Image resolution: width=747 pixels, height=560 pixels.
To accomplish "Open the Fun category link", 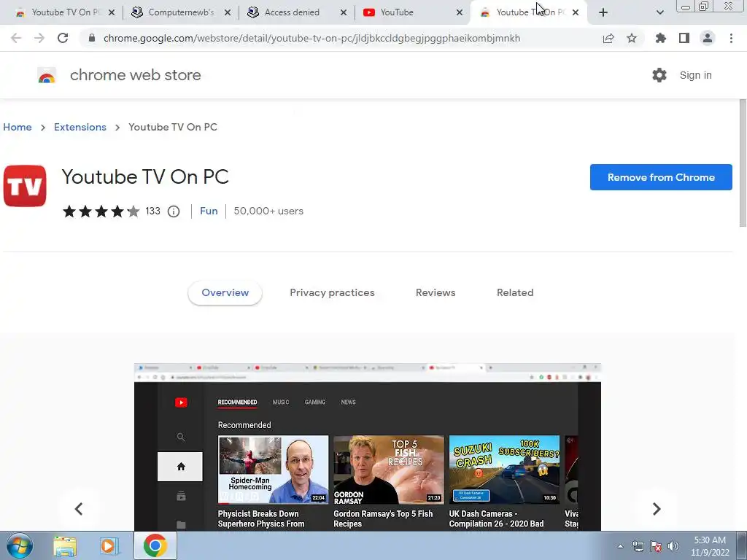I will pyautogui.click(x=209, y=211).
